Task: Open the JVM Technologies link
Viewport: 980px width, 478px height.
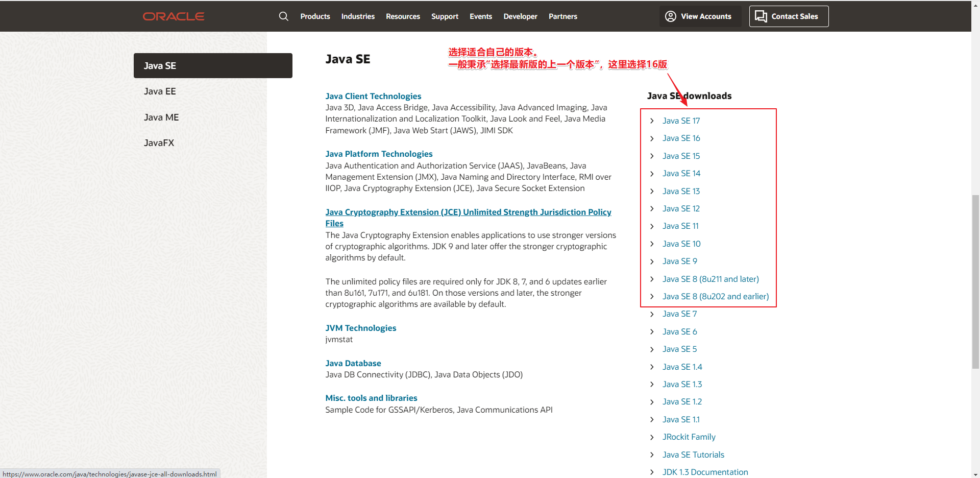Action: [361, 328]
